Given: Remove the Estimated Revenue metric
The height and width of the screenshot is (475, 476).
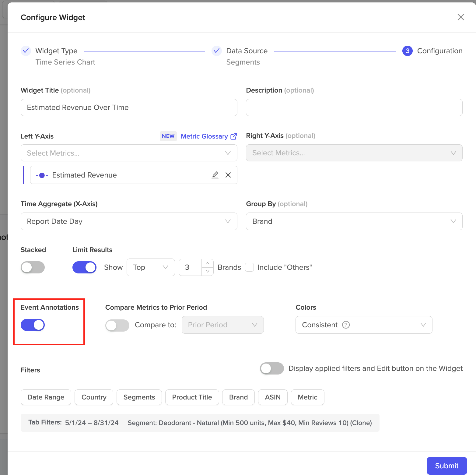Looking at the screenshot, I should tap(228, 175).
